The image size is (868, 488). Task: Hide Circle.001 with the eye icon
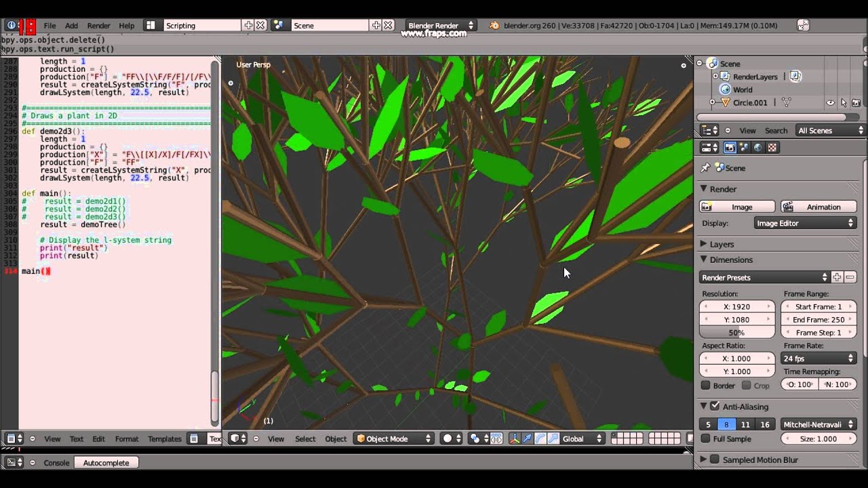coord(831,102)
